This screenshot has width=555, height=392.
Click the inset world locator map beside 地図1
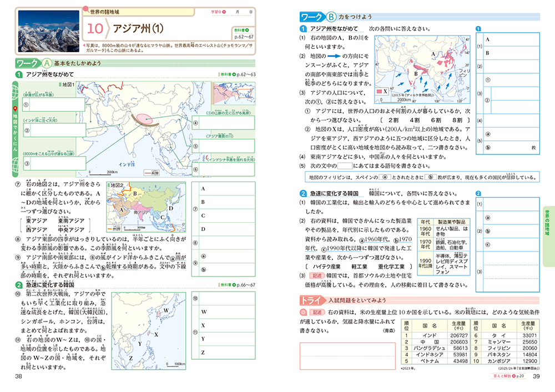pyautogui.click(x=233, y=92)
